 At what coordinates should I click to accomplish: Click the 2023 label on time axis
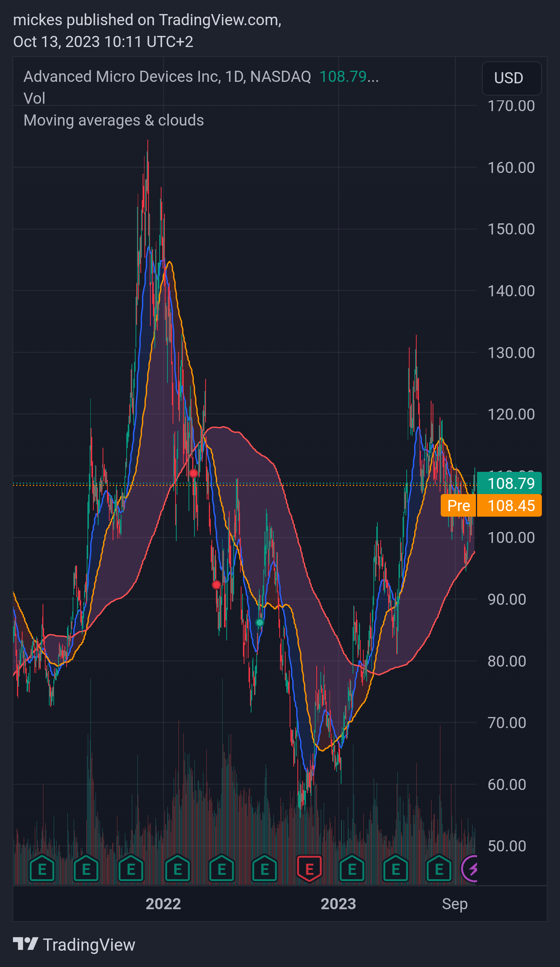coord(339,904)
